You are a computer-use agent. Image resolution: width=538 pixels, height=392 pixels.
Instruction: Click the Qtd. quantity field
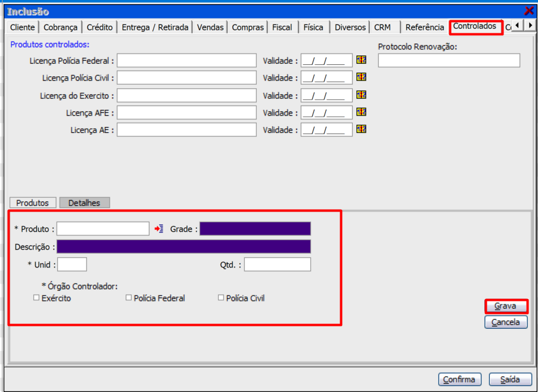[x=277, y=265]
